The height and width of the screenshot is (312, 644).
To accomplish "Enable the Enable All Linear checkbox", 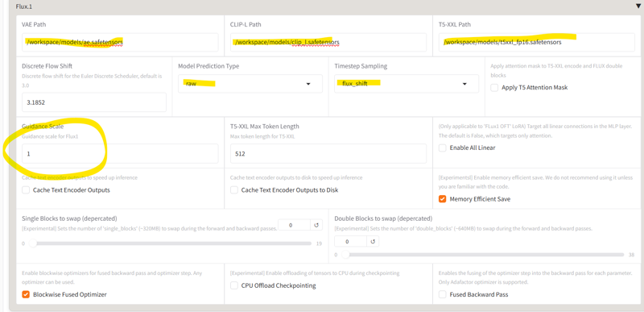I will (x=442, y=148).
